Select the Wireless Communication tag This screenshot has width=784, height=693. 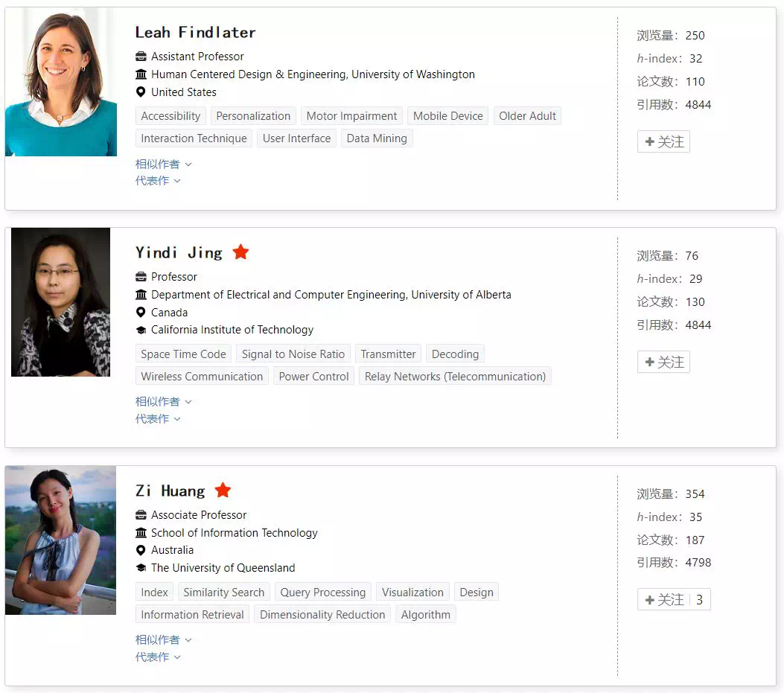pyautogui.click(x=202, y=376)
